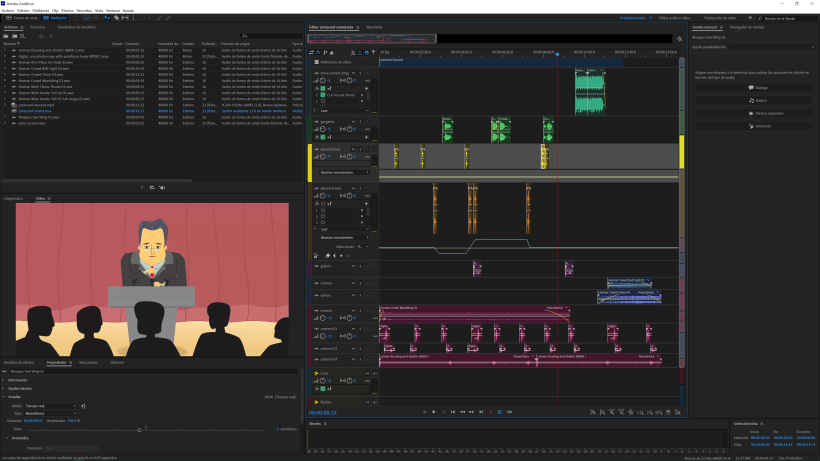This screenshot has height=461, width=820.
Task: Assign the Música audio type
Action: 754,100
